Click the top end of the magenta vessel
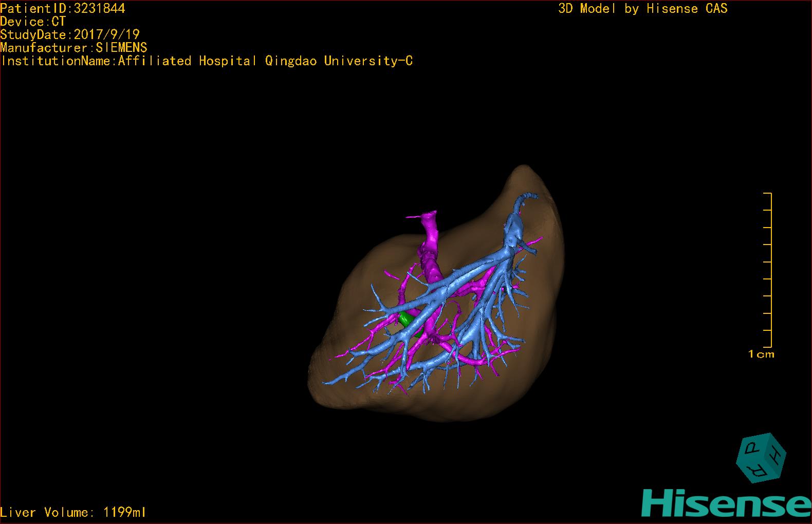 click(x=427, y=214)
